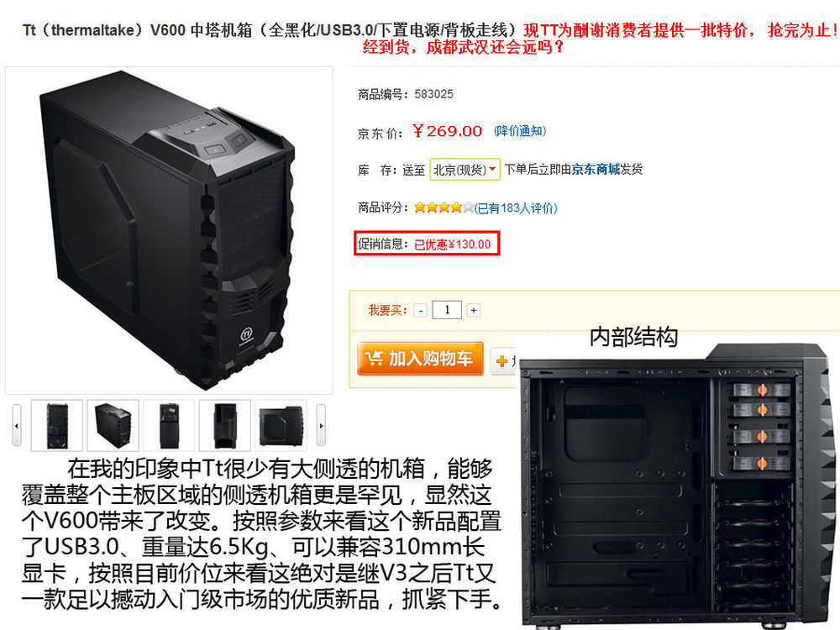
Task: Click the star rating icons
Action: point(444,207)
